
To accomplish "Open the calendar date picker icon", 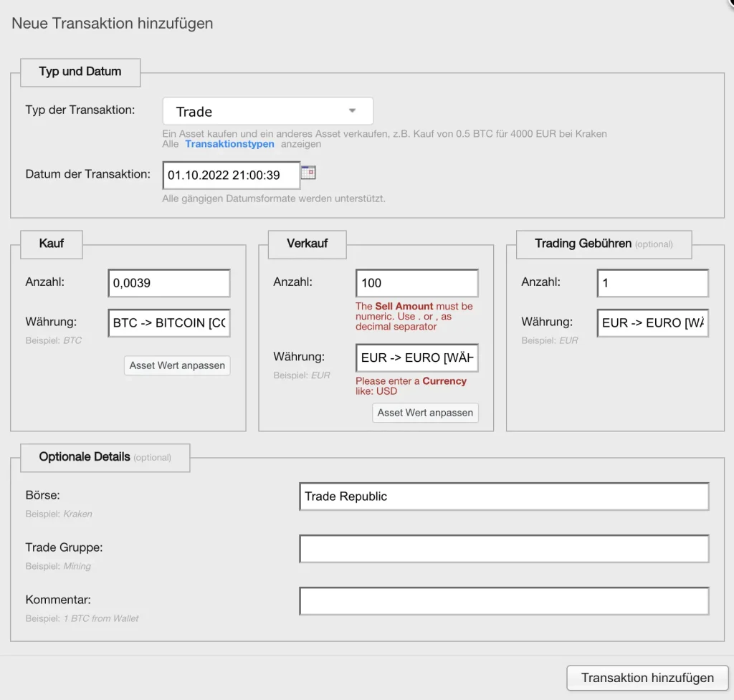I will coord(308,173).
